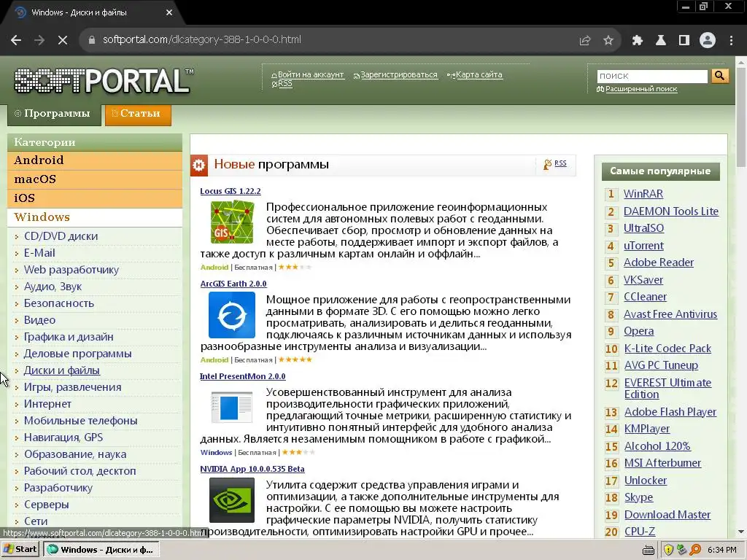The height and width of the screenshot is (560, 747).
Task: Click Войти на аккаунт link
Action: pos(311,75)
